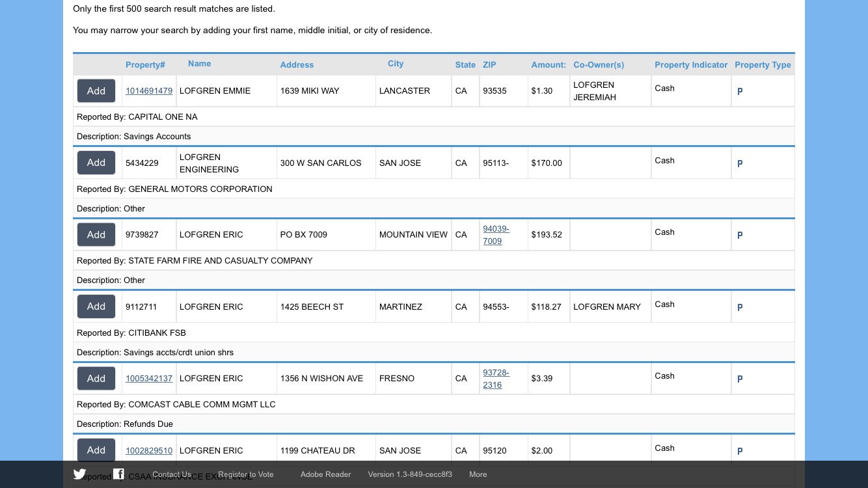Select the address 1639 MIKI WAY

pyautogui.click(x=310, y=91)
